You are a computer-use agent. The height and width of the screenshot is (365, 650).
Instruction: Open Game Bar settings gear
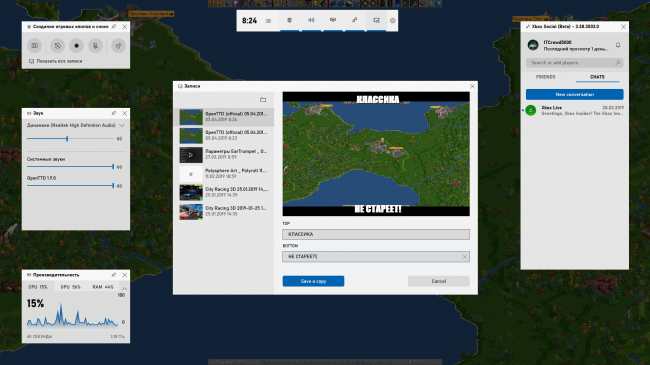[x=393, y=20]
